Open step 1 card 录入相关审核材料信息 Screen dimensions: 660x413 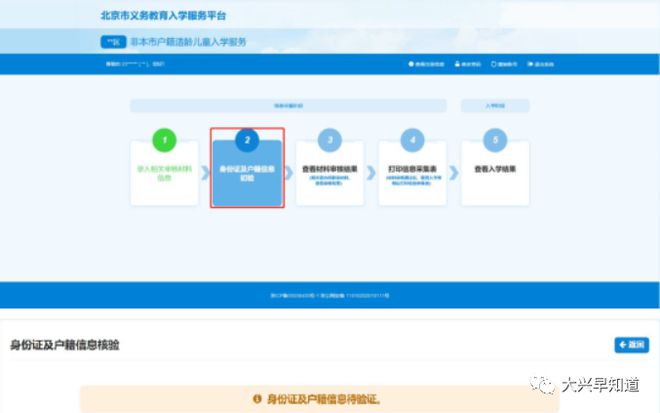pos(164,173)
